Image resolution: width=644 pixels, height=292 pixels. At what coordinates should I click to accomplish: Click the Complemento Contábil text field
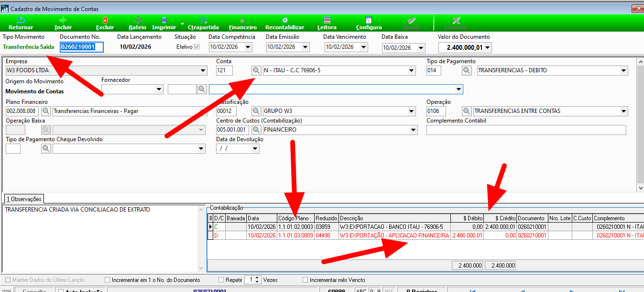[x=526, y=130]
